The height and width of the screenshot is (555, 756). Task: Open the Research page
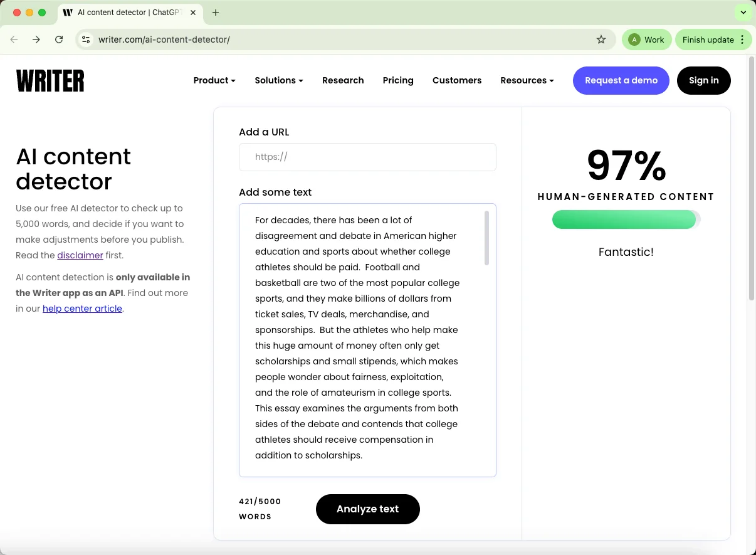343,80
